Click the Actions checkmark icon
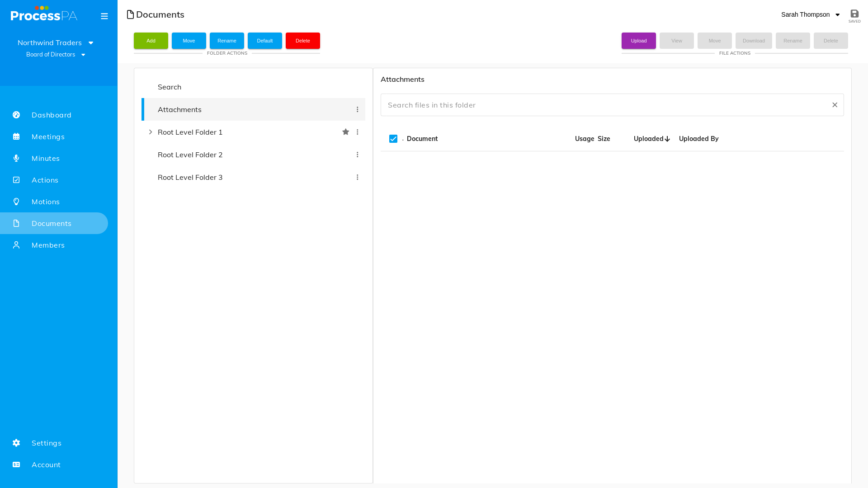868x488 pixels. coord(16,180)
